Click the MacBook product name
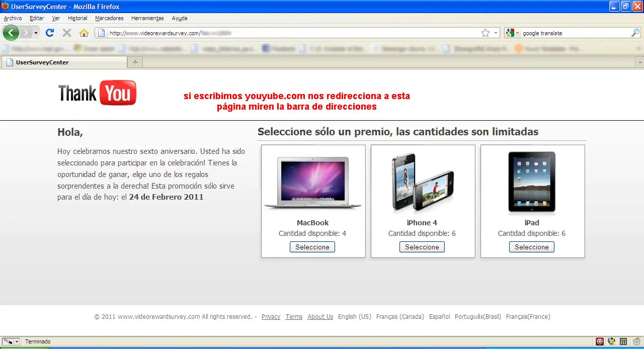This screenshot has width=644, height=349. [312, 223]
